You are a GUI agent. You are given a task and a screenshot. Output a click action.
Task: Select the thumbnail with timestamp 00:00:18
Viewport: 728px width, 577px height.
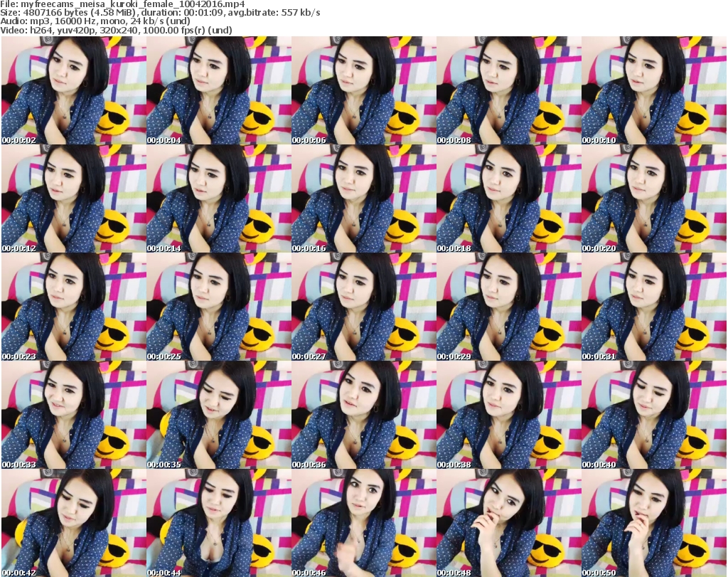coord(508,198)
